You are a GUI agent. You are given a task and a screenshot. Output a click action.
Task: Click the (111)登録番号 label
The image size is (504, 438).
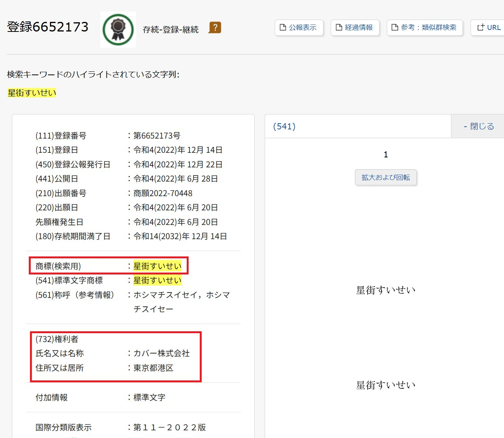point(61,136)
